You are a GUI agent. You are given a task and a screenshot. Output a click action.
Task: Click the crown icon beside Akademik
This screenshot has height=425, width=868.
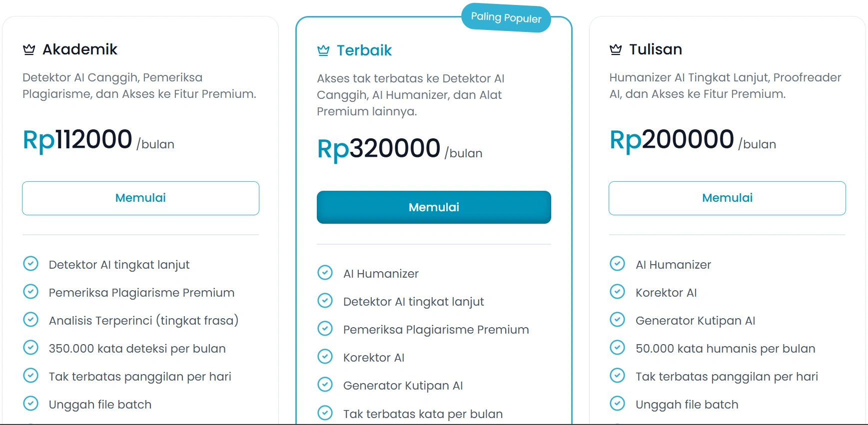pyautogui.click(x=29, y=49)
